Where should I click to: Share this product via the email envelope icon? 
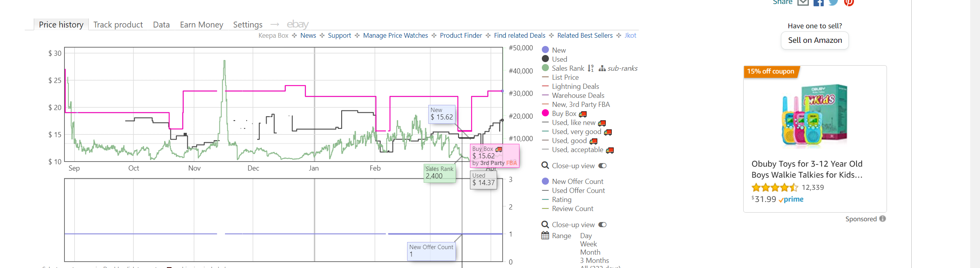pyautogui.click(x=803, y=2)
